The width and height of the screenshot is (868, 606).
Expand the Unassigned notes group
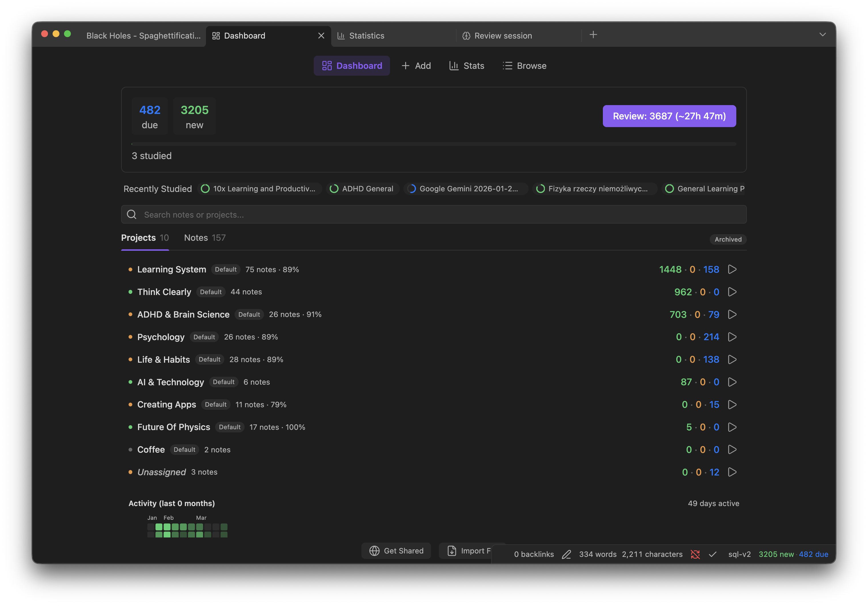tap(161, 472)
